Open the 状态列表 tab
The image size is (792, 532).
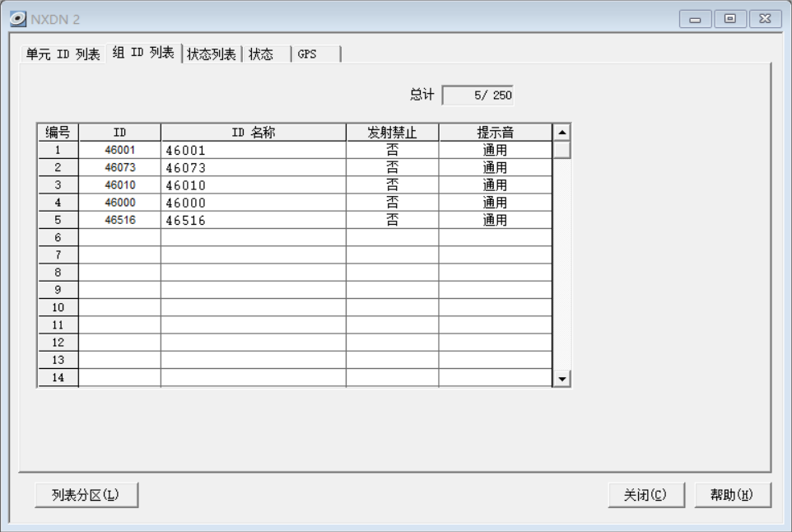(x=212, y=54)
